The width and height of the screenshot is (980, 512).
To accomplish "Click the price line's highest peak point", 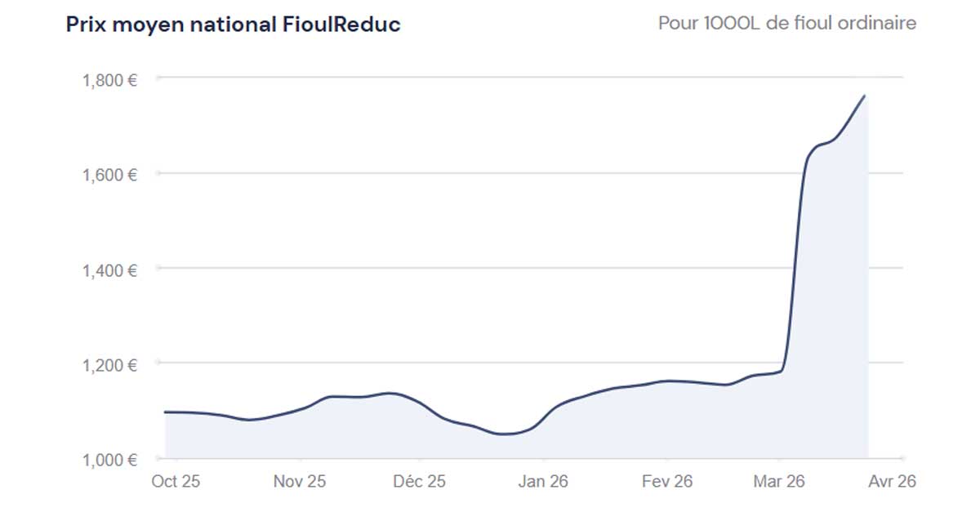I will tap(865, 96).
